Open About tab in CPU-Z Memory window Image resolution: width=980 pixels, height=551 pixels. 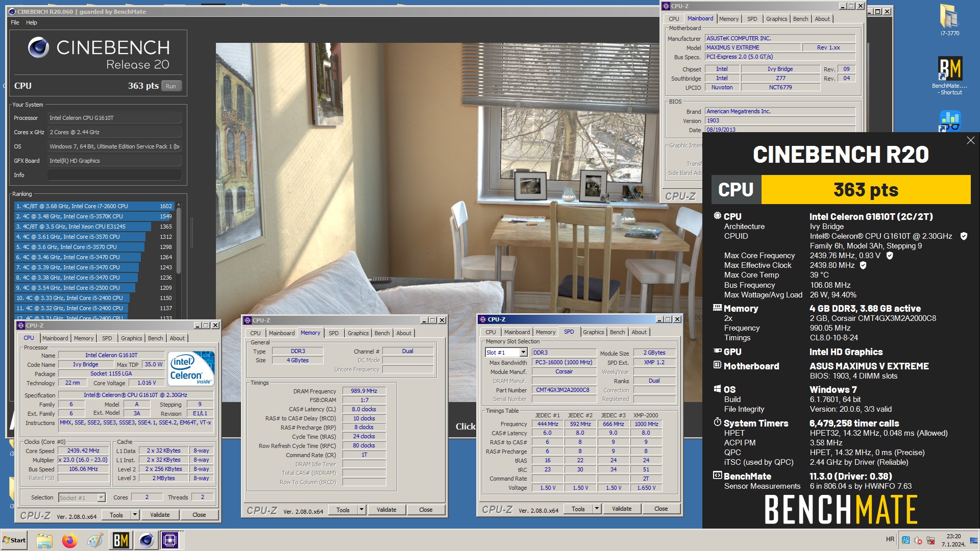[404, 333]
